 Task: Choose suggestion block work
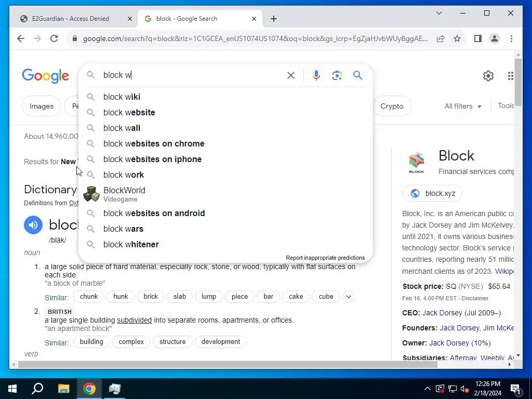pos(225,175)
